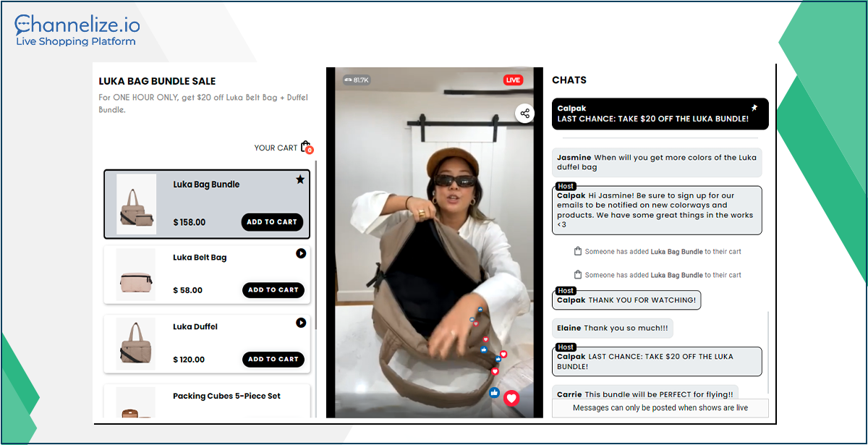Add Luka Belt Bag to cart
The width and height of the screenshot is (868, 445).
(x=273, y=290)
